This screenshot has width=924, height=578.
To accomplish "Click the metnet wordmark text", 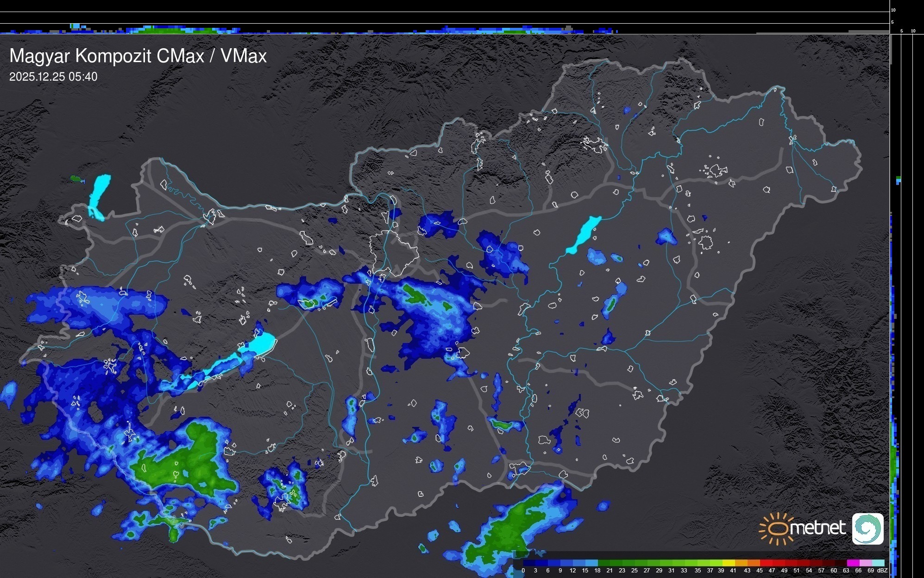I will [x=818, y=528].
